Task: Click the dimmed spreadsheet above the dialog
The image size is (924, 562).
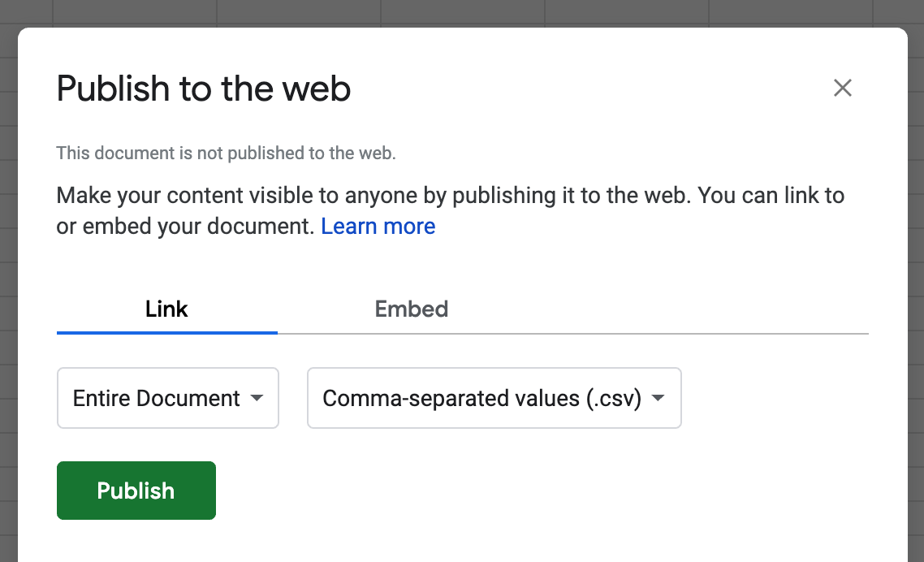Action: click(x=462, y=13)
